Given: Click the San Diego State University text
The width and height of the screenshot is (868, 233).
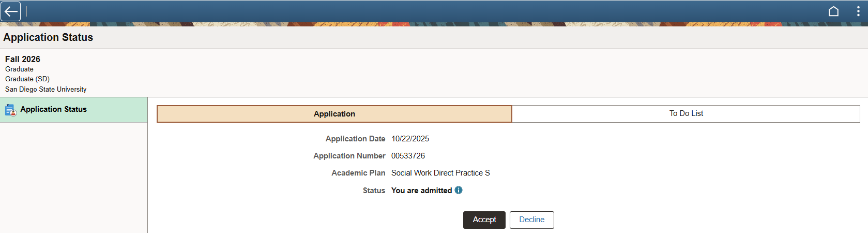Looking at the screenshot, I should click(x=45, y=89).
